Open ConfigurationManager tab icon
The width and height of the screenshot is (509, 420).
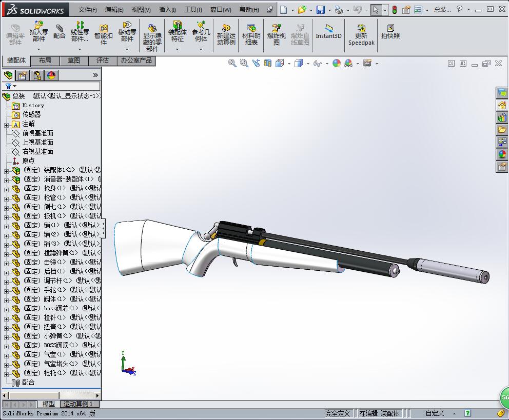click(37, 75)
